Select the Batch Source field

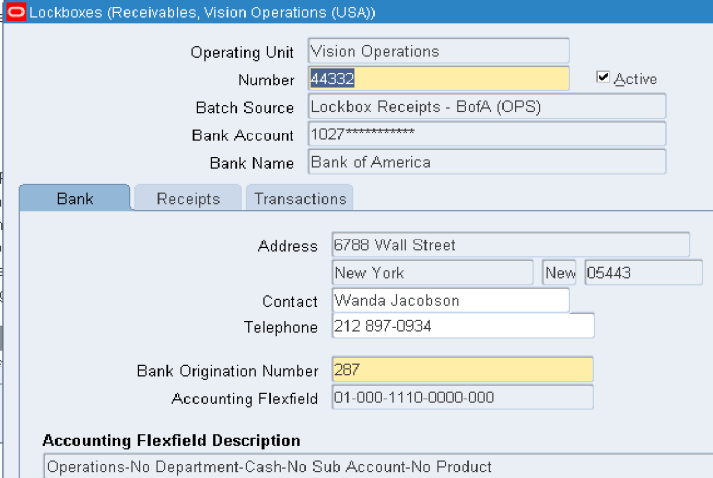pyautogui.click(x=486, y=106)
